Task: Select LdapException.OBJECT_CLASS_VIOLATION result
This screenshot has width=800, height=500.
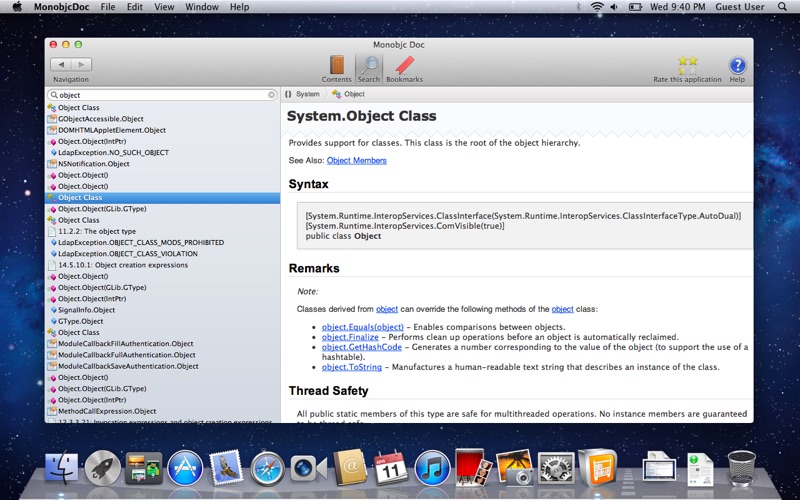Action: (x=162, y=254)
